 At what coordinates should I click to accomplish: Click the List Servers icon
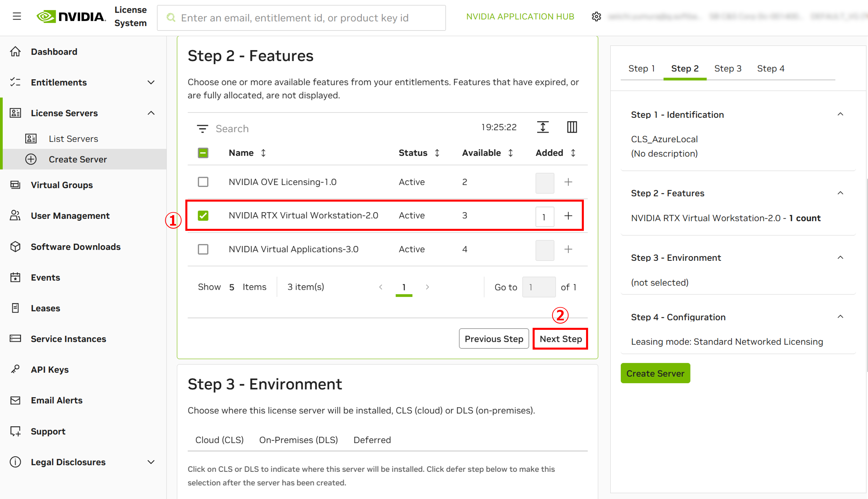click(31, 139)
